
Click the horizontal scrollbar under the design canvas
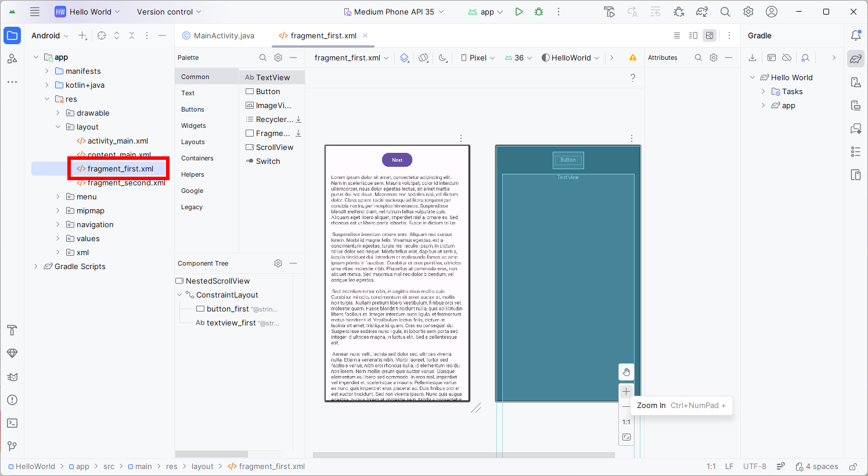(463, 455)
